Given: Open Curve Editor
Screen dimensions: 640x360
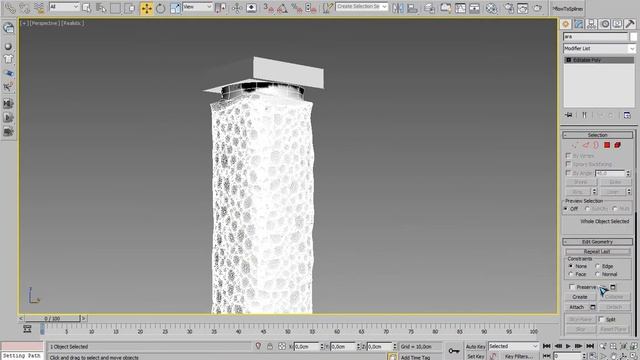Looking at the screenshot, I should click(x=460, y=8).
